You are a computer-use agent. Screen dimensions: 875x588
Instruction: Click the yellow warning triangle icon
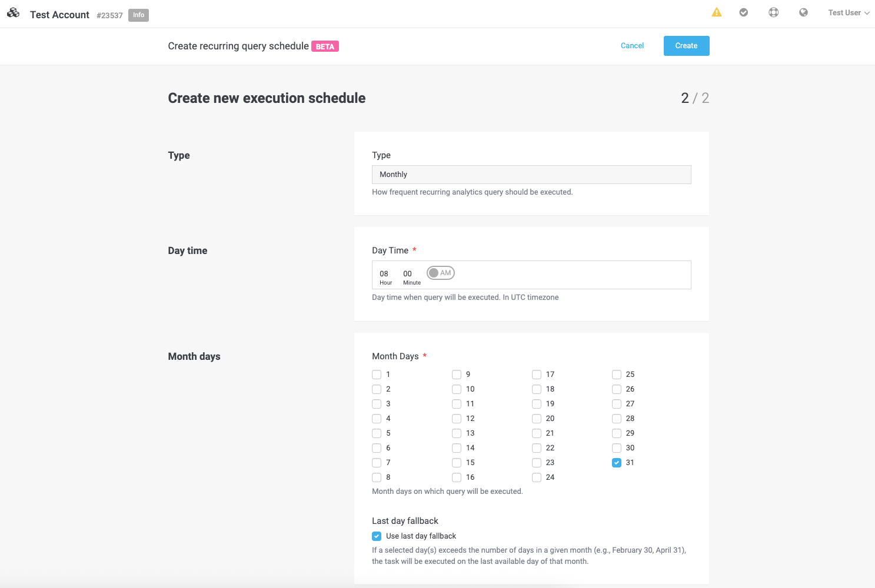coord(717,12)
